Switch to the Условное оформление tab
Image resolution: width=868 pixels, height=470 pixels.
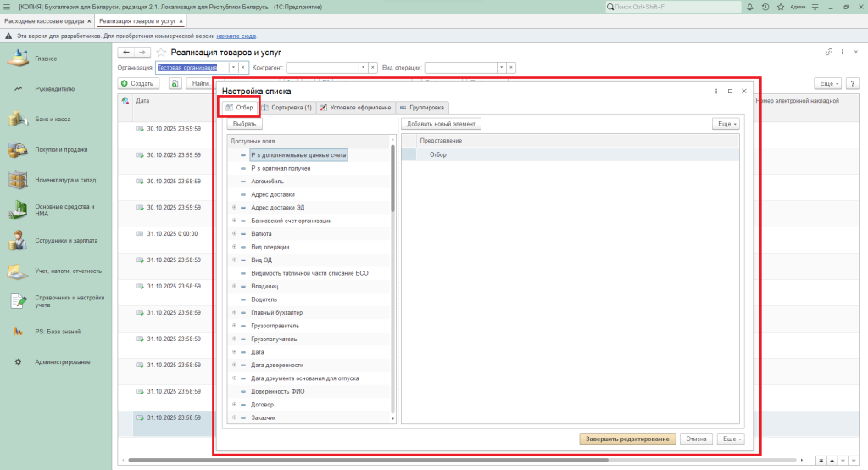355,108
